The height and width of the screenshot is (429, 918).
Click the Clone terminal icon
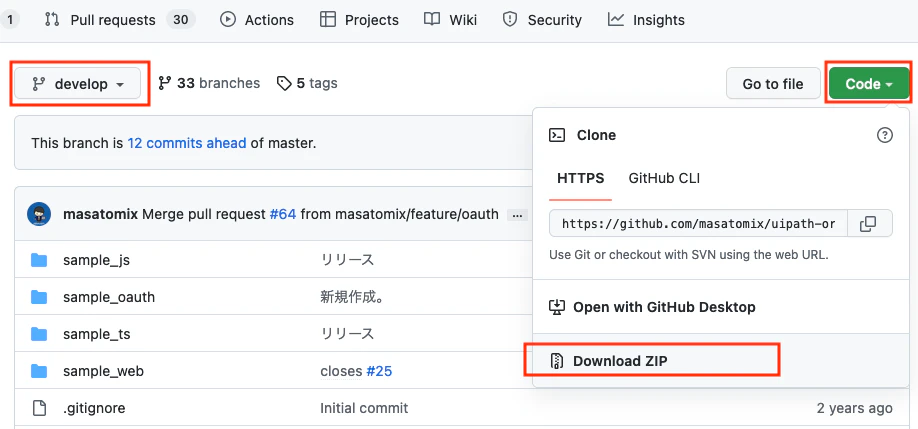point(557,135)
